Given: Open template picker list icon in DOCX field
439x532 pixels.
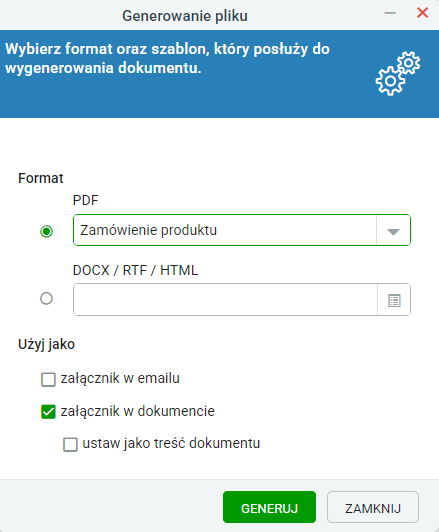Looking at the screenshot, I should [x=394, y=300].
